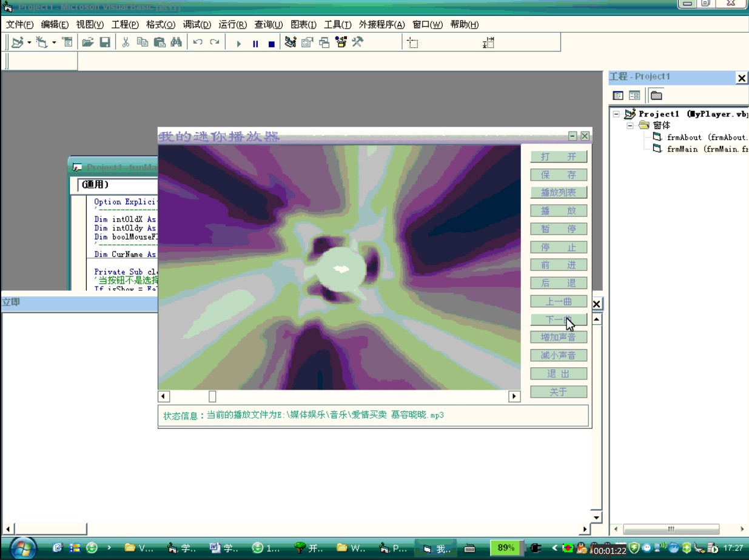Save the project with the floppy disk icon
This screenshot has width=749, height=560.
click(105, 42)
